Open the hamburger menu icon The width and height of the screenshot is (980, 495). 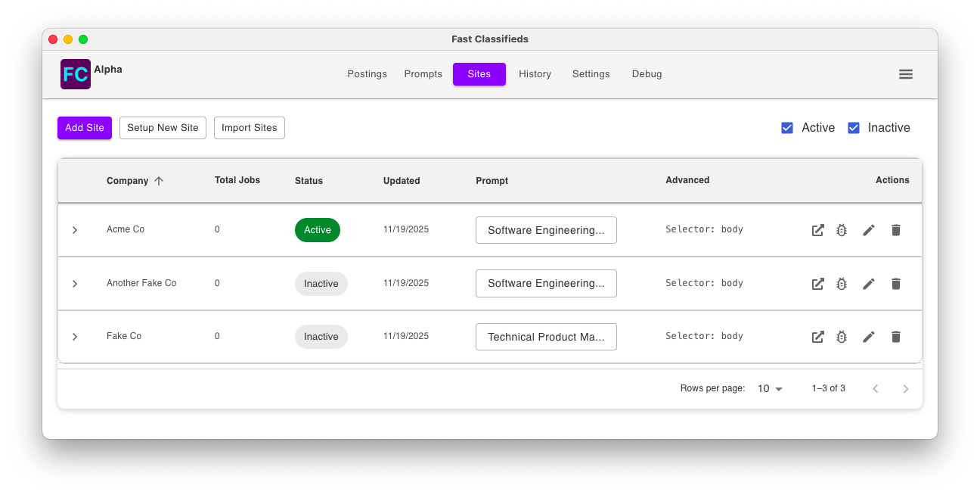click(906, 74)
